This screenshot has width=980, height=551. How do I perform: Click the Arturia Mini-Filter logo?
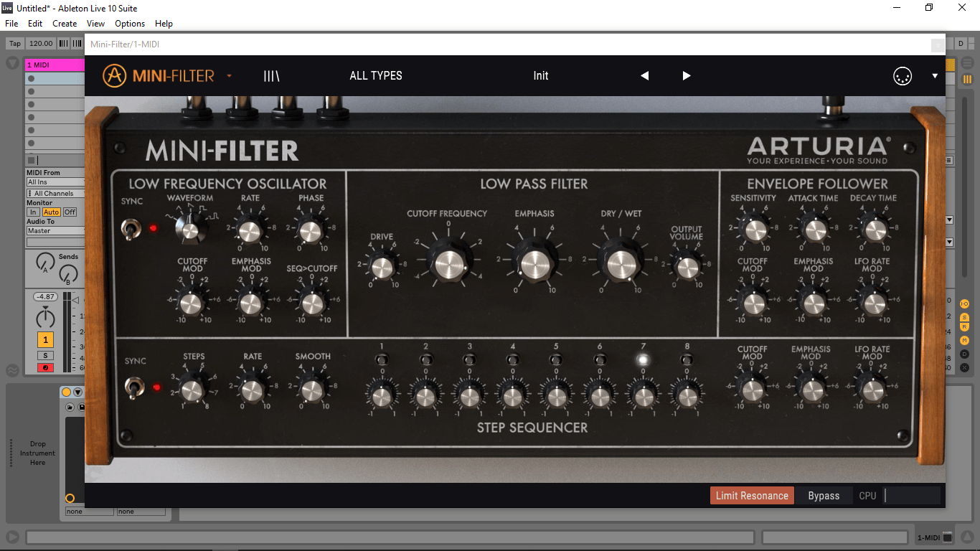coord(159,75)
